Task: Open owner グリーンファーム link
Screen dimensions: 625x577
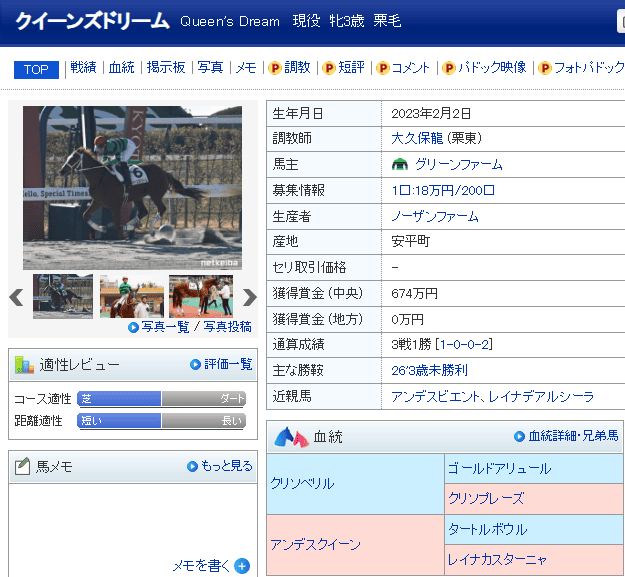Action: pyautogui.click(x=459, y=165)
